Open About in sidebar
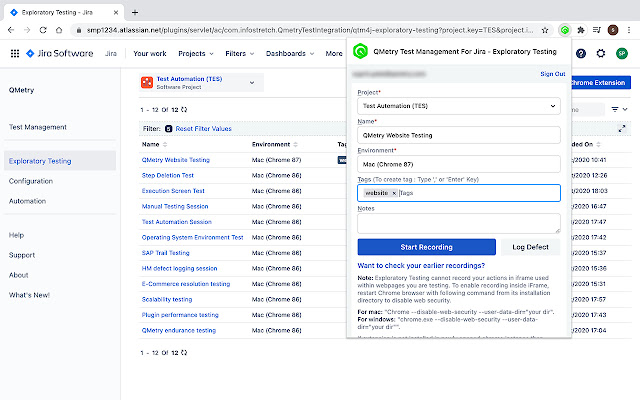This screenshot has height=400, width=640. pos(18,275)
